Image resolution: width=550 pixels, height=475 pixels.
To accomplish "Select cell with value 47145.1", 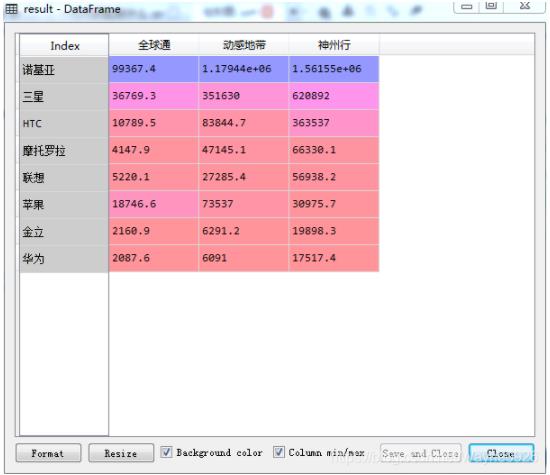I will [244, 150].
